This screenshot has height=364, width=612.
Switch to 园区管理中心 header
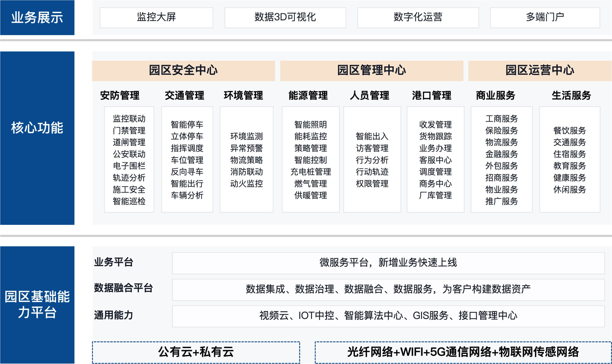372,71
